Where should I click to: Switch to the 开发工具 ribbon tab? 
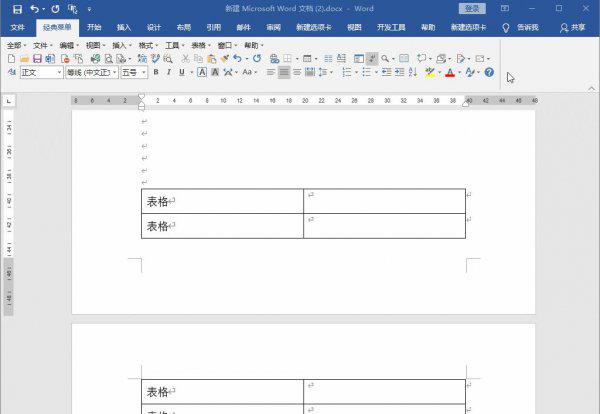tap(391, 27)
